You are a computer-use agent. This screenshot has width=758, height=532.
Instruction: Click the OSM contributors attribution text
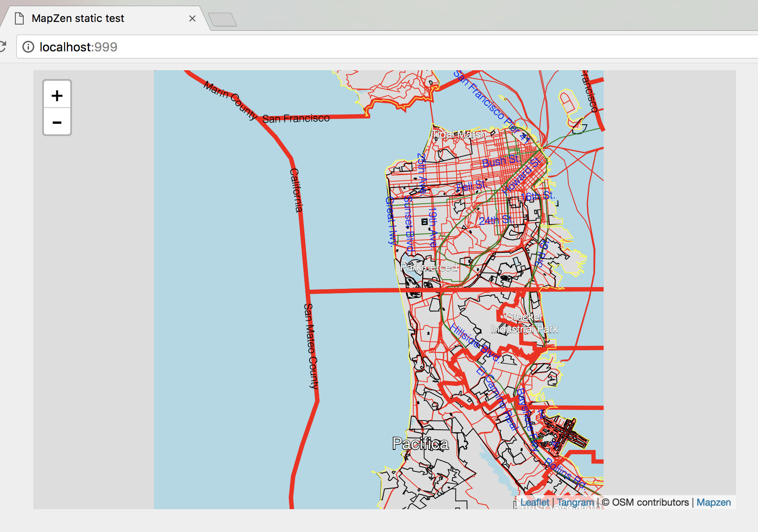click(x=645, y=502)
